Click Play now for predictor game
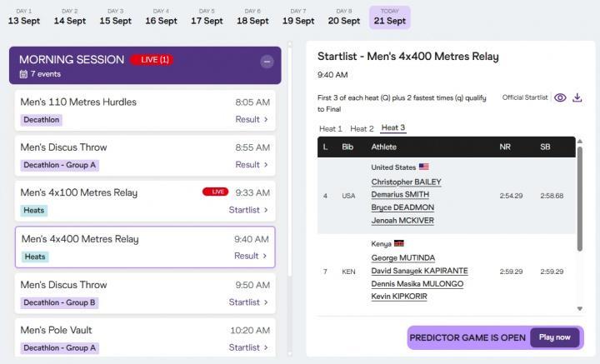Screen dimensions: 600x364 click(554, 337)
